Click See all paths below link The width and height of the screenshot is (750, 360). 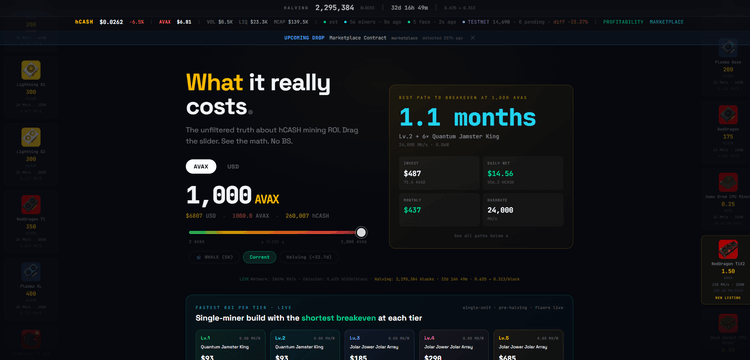(481, 236)
